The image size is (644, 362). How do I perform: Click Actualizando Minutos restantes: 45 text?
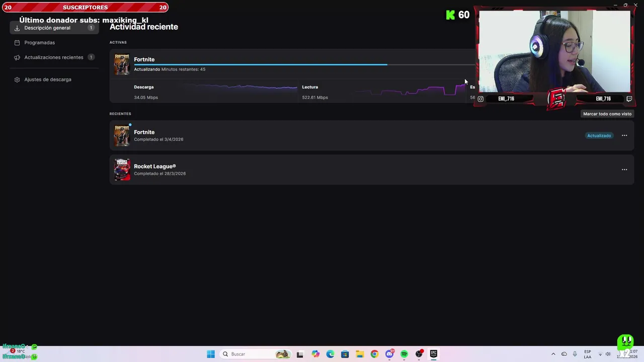[170, 69]
